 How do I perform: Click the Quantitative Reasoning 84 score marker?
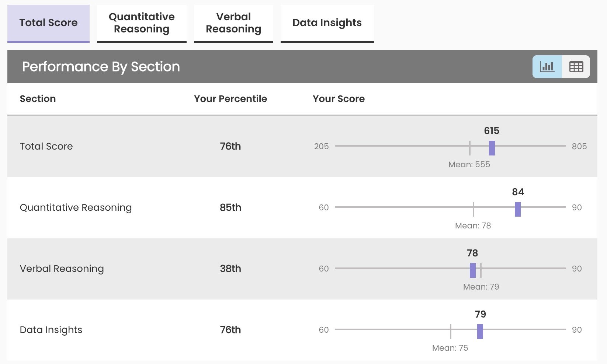518,209
